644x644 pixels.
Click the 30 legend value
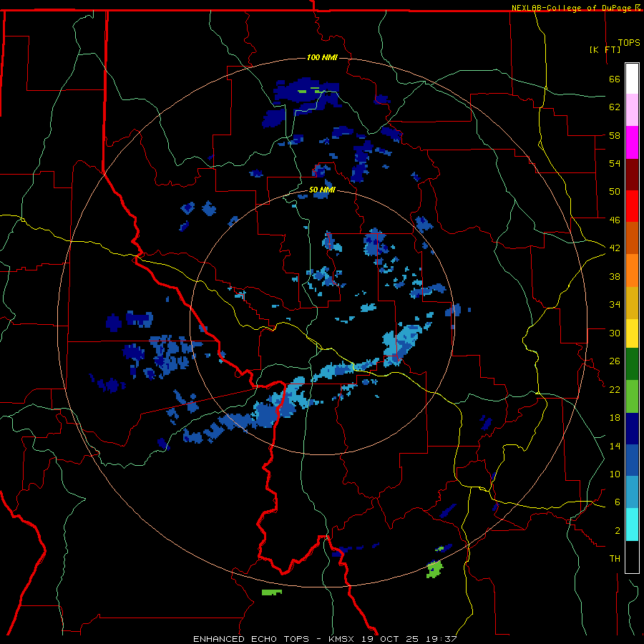615,333
